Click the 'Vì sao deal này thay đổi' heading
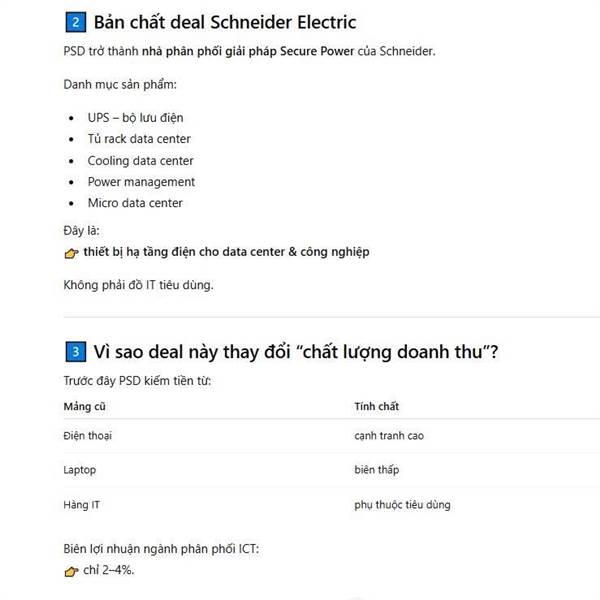This screenshot has width=600, height=600. click(x=296, y=352)
